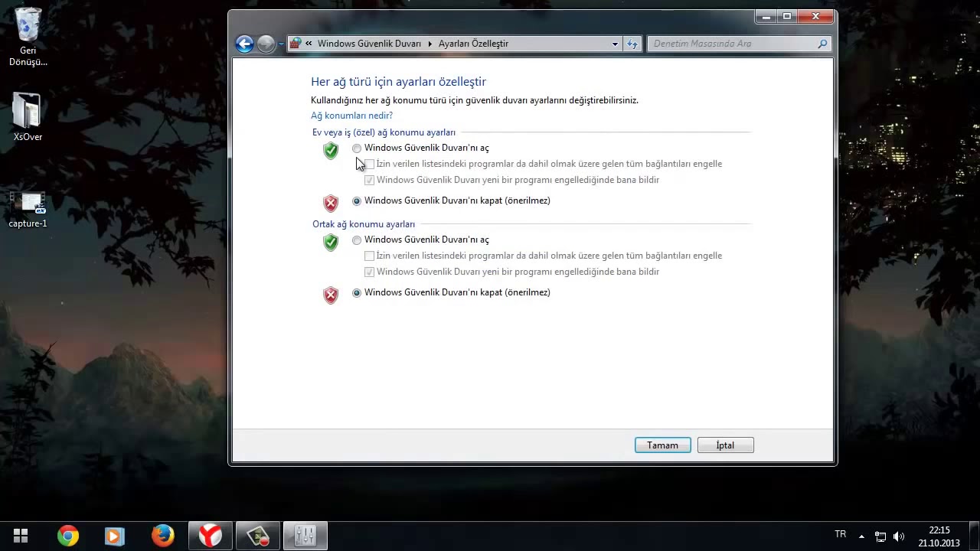Click the firewall shield icon in the address bar
The image size is (980, 551).
click(295, 44)
